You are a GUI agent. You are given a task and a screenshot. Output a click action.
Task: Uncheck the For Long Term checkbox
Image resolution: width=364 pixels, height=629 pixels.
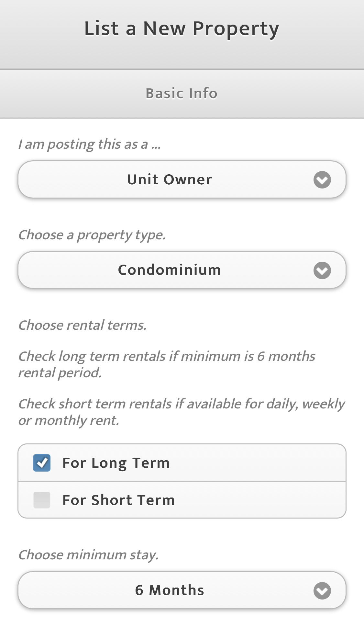point(42,463)
